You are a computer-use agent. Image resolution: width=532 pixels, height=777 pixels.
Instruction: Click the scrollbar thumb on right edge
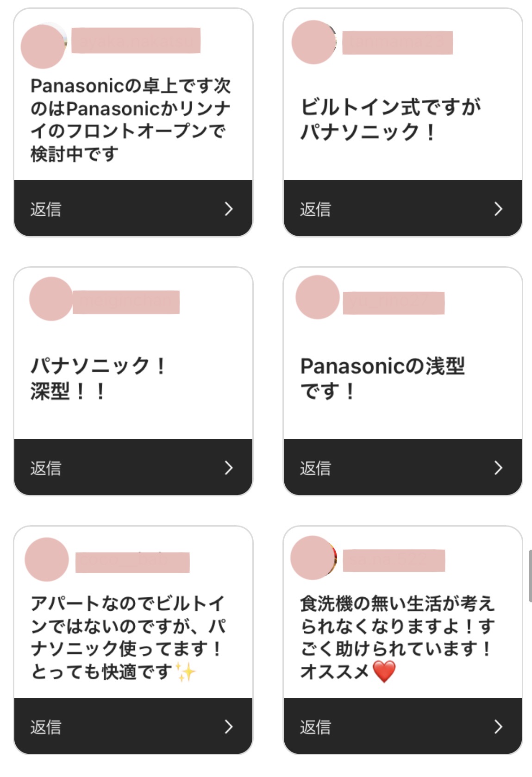(x=530, y=576)
